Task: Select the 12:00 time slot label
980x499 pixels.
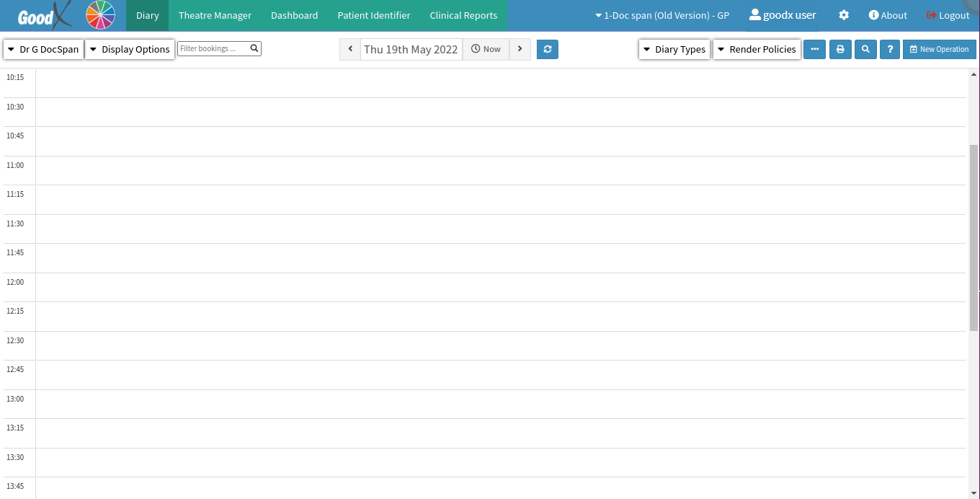Action: tap(15, 282)
